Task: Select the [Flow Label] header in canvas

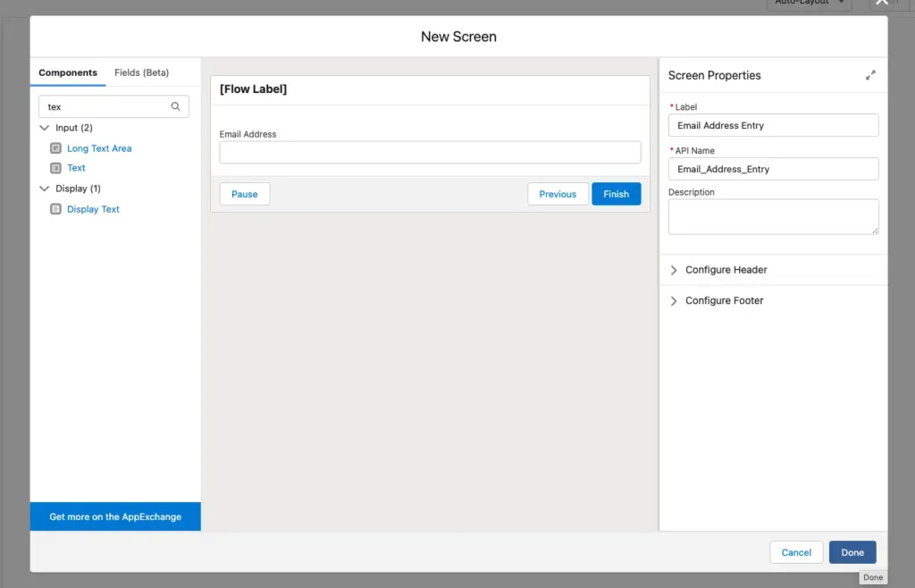Action: coord(253,88)
